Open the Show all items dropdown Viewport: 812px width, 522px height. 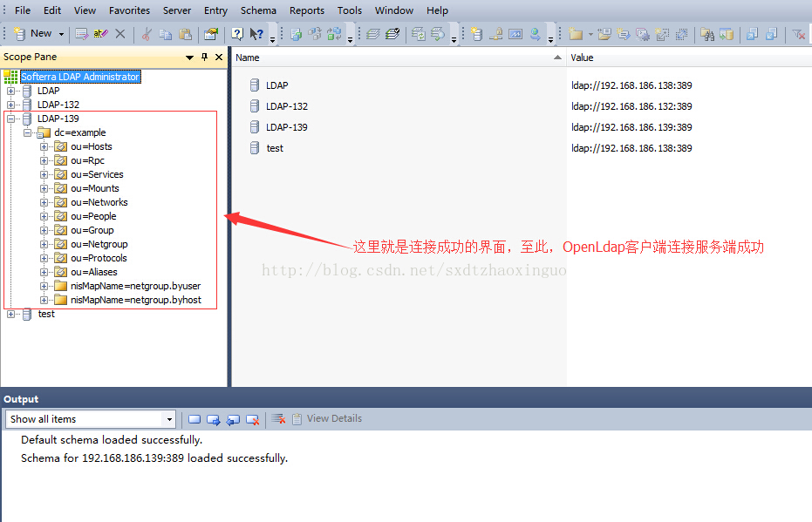[169, 419]
